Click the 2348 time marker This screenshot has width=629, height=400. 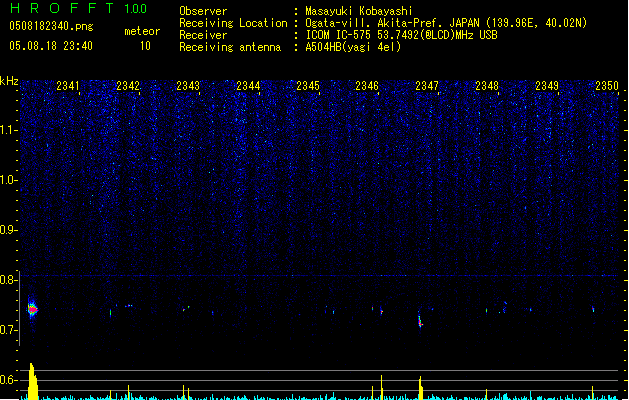coord(487,86)
